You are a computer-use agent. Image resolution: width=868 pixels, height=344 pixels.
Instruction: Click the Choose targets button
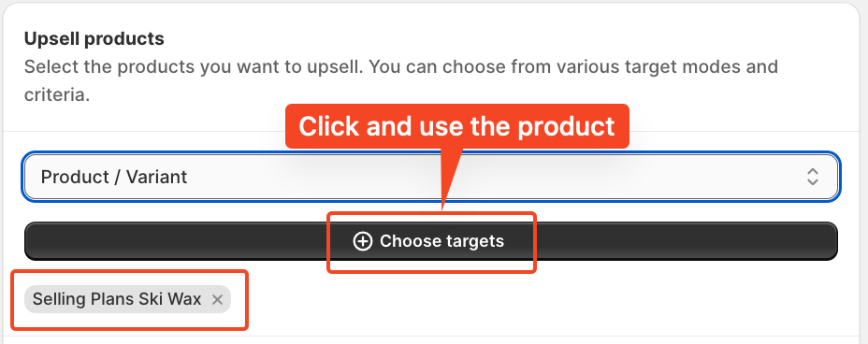(x=431, y=241)
